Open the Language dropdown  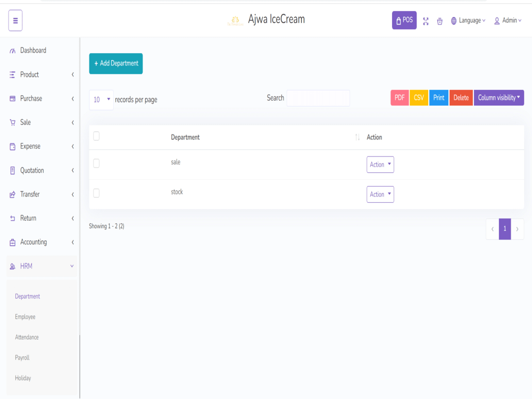coord(469,21)
